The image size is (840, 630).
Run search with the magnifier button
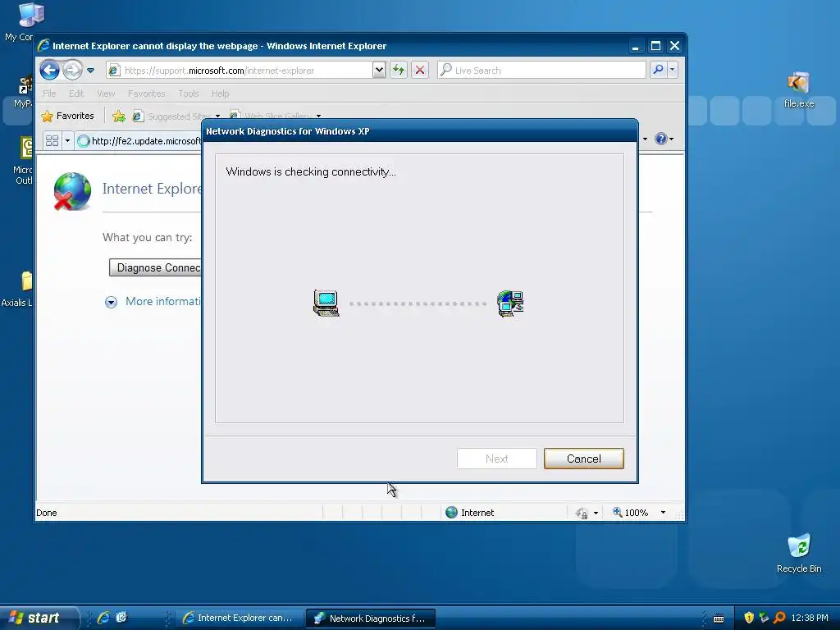pyautogui.click(x=659, y=70)
